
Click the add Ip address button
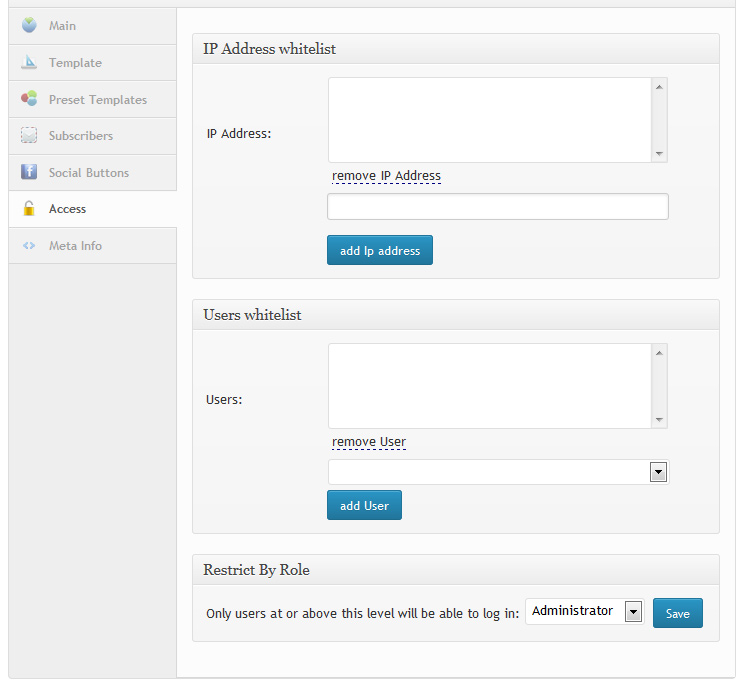click(x=380, y=250)
